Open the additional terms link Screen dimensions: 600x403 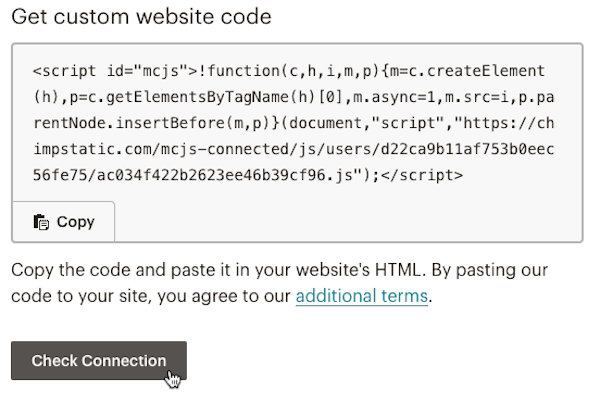point(362,296)
